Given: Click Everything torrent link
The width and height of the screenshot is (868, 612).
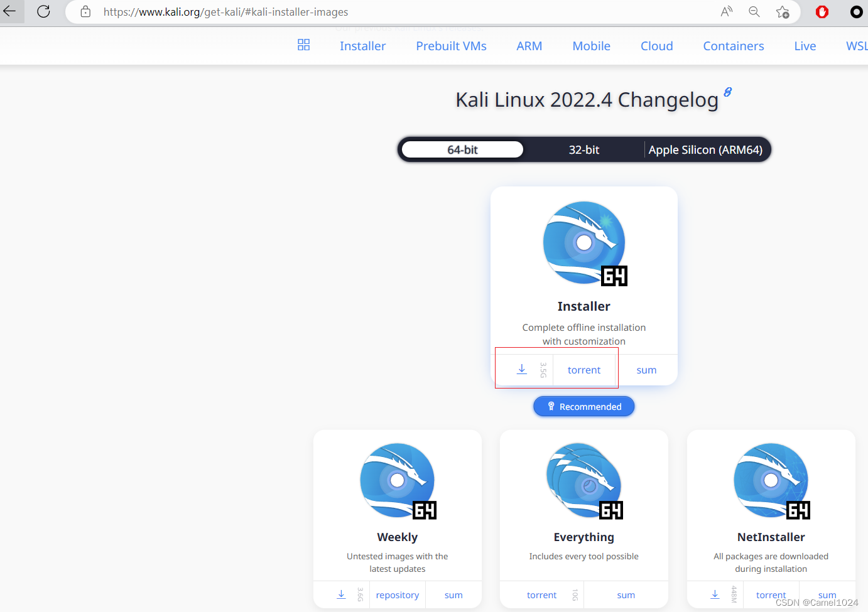Looking at the screenshot, I should pos(541,594).
